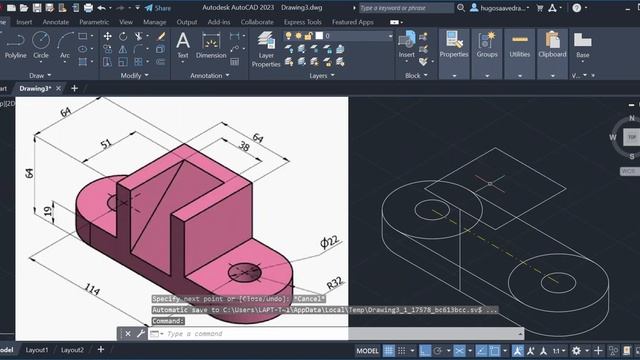The image size is (640, 360).
Task: Toggle Polar tracking in status bar
Action: pyautogui.click(x=438, y=351)
